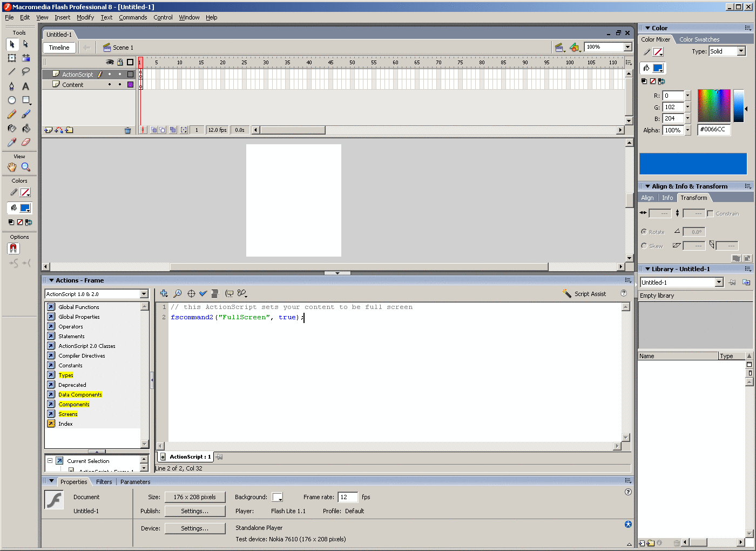Delete layer using the trash icon
The height and width of the screenshot is (551, 756).
point(127,130)
